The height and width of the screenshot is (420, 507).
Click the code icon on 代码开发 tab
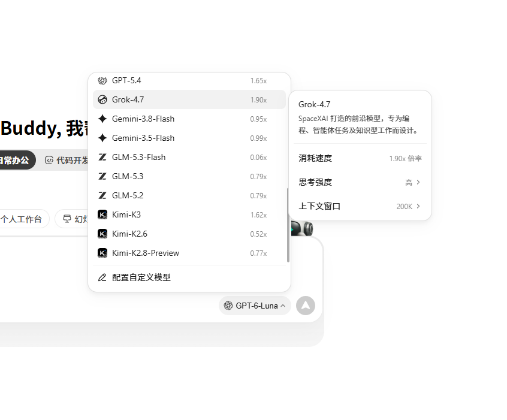49,160
